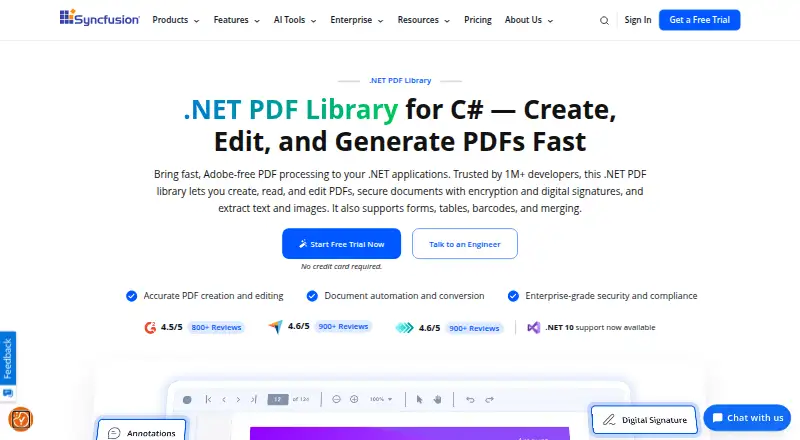Click Talk to an Engineer
Screen dimensions: 800x440
pyautogui.click(x=465, y=243)
